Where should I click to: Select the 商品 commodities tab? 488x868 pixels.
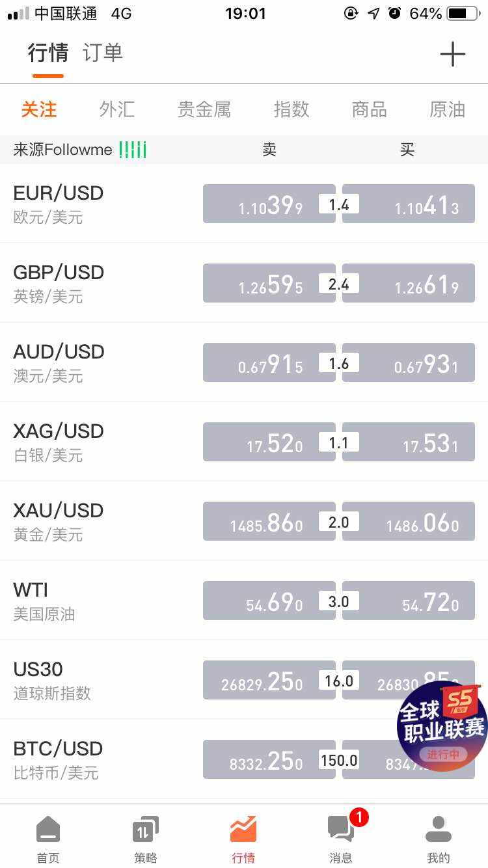coord(370,109)
